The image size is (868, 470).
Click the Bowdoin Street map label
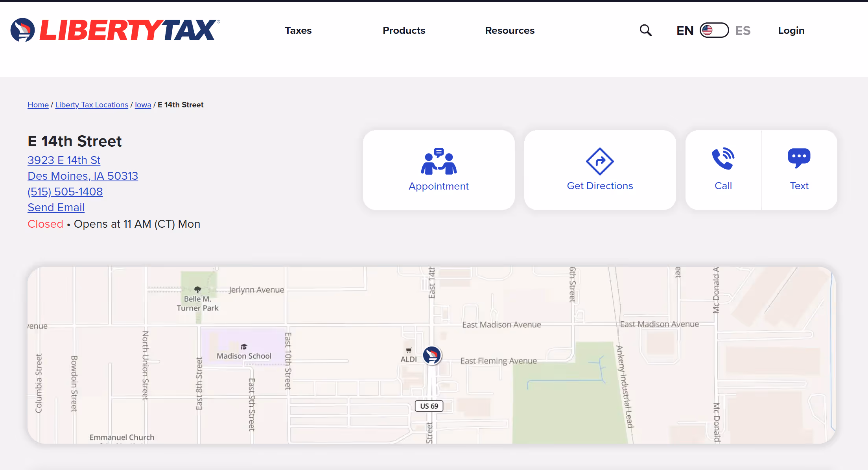74,383
